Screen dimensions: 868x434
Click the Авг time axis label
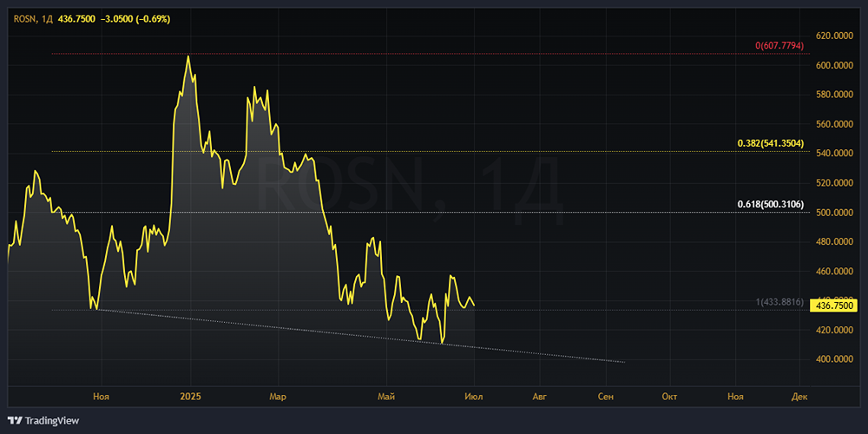[x=539, y=397]
